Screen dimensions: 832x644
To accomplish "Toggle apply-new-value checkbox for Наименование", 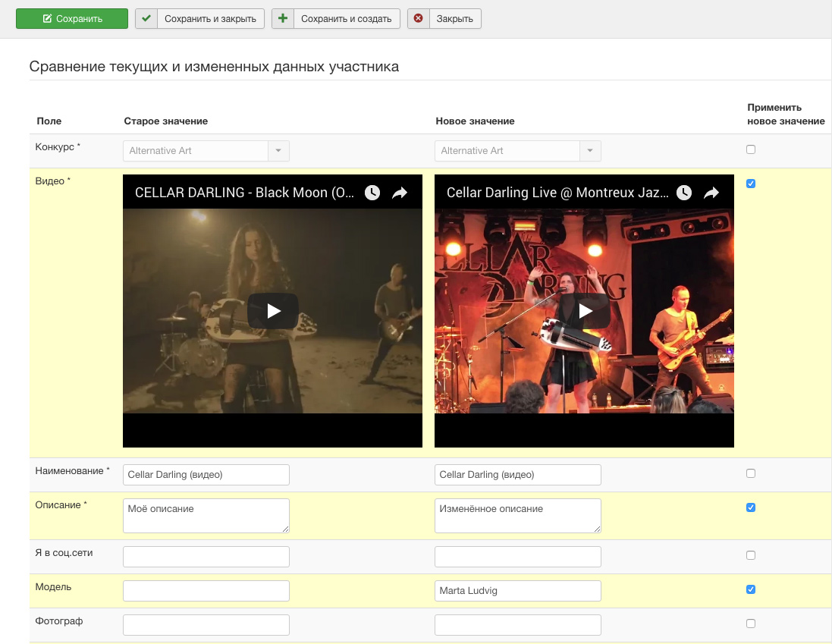I will [x=751, y=473].
